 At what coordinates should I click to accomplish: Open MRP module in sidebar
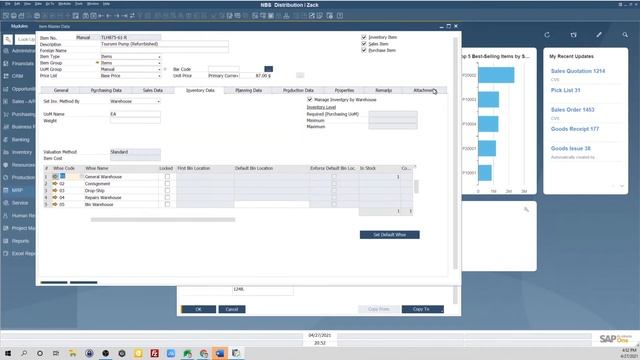click(x=16, y=190)
